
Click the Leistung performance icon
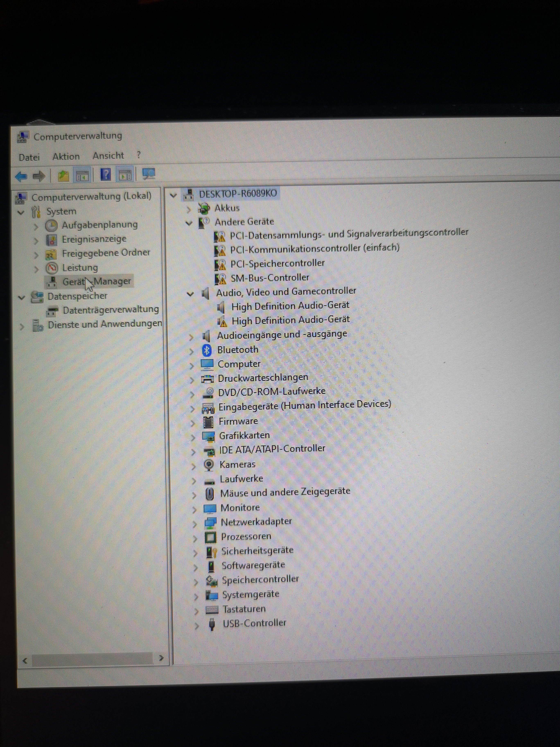tap(52, 268)
